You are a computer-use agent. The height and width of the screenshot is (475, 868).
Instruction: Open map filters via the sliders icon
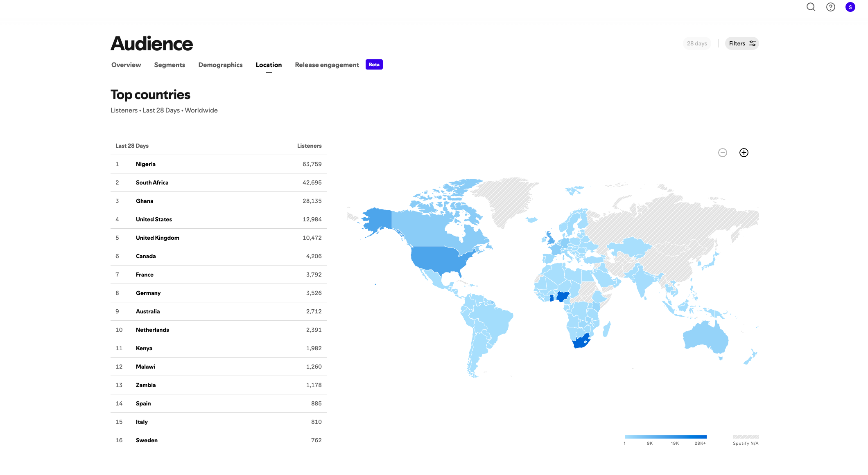click(x=753, y=43)
